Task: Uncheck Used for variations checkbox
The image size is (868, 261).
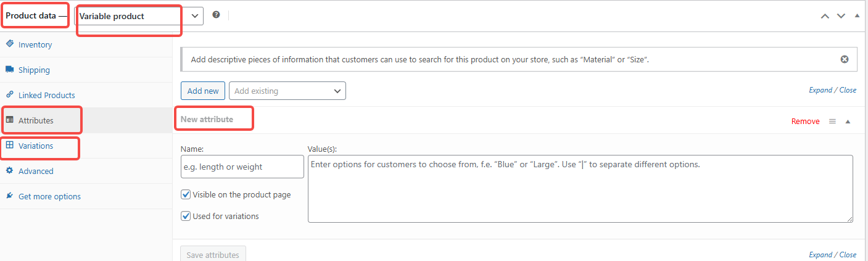Action: [186, 216]
